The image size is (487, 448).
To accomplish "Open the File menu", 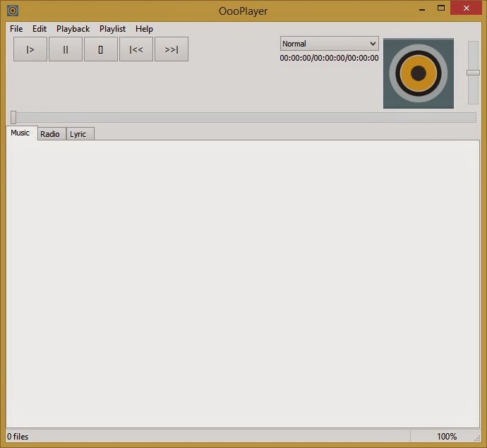I will (x=16, y=29).
